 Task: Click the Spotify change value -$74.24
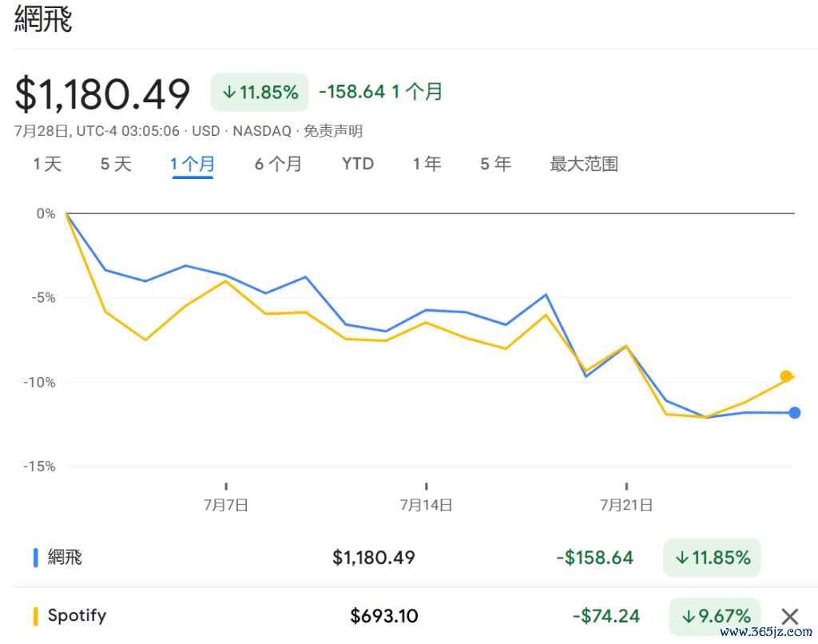tap(606, 616)
